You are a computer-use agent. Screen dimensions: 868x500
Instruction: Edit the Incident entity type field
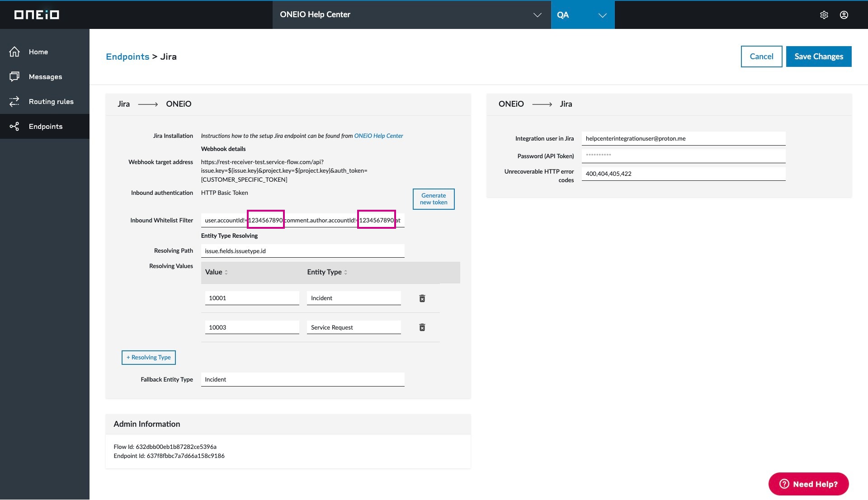354,298
